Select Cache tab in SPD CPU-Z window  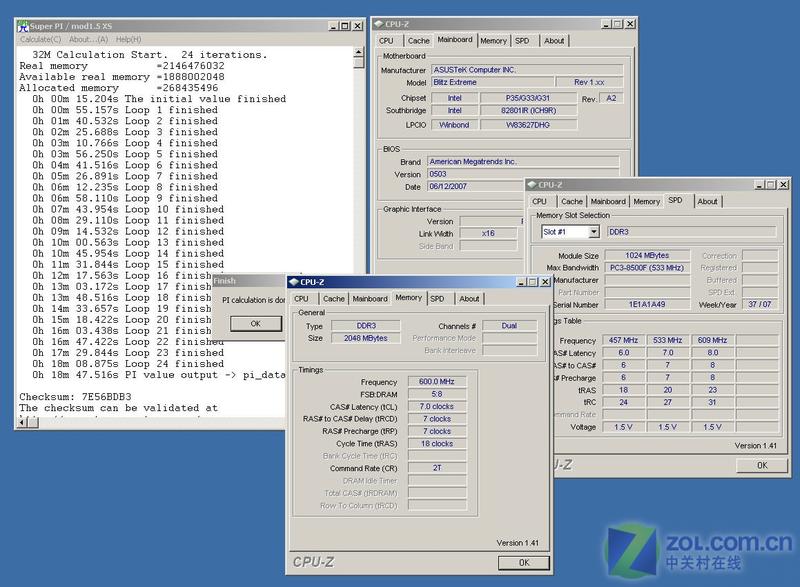tap(572, 201)
